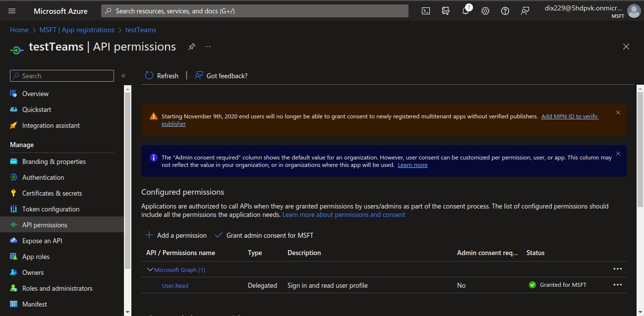Image resolution: width=644 pixels, height=316 pixels.
Task: Open Learn more about permissions and consent
Action: pyautogui.click(x=344, y=214)
